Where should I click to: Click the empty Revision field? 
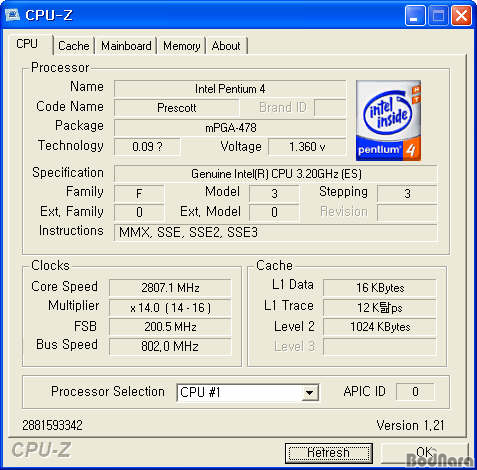[x=407, y=212]
